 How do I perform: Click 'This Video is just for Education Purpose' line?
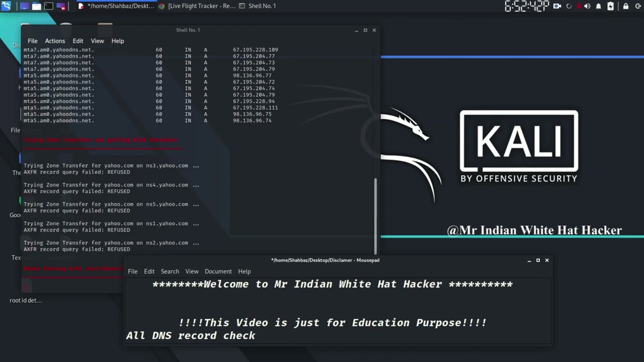332,323
